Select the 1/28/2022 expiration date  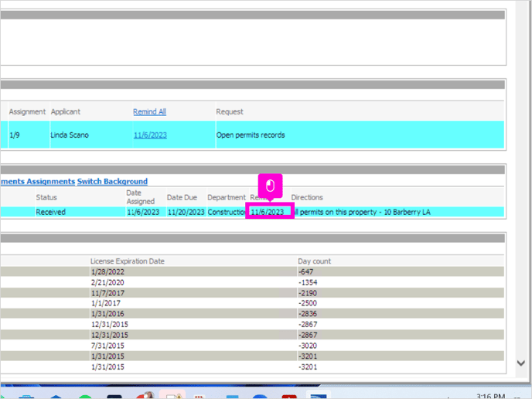107,272
